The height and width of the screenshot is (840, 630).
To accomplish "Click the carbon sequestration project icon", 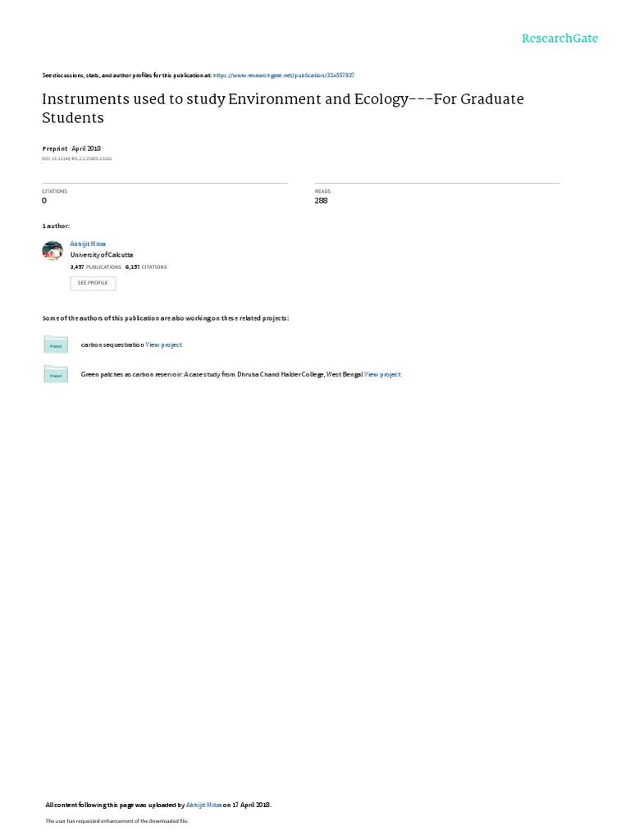I will (56, 345).
